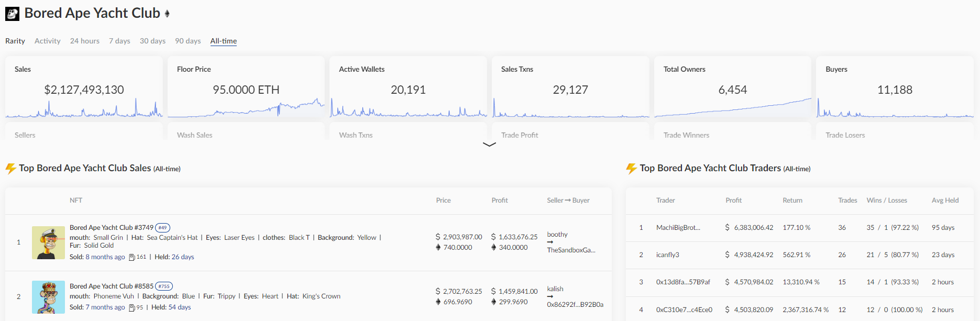Viewport: 980px width, 321px height.
Task: Click the Floor Price chart sparkline
Action: pos(246,108)
